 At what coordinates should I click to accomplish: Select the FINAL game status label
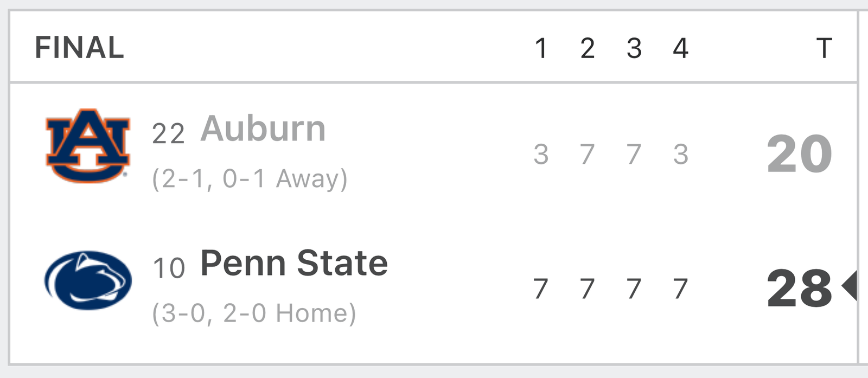click(80, 48)
